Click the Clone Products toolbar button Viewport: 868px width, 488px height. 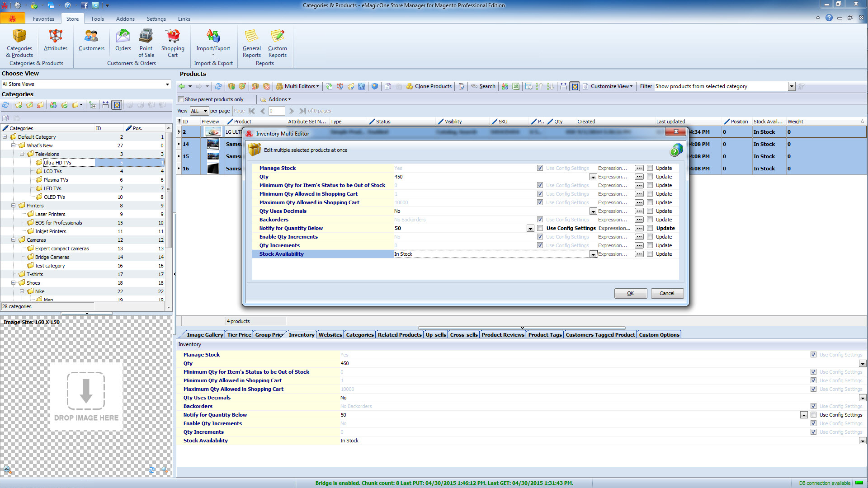(x=429, y=86)
